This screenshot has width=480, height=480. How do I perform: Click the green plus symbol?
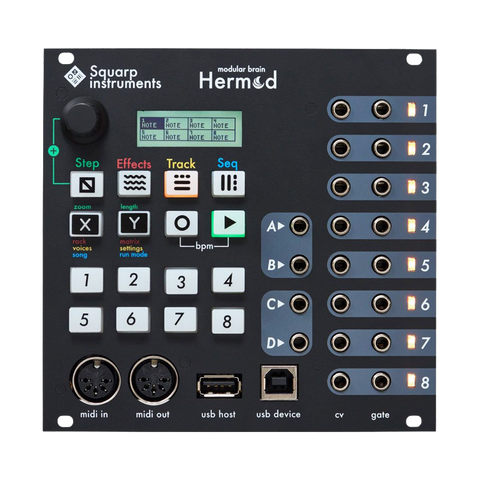click(x=53, y=151)
